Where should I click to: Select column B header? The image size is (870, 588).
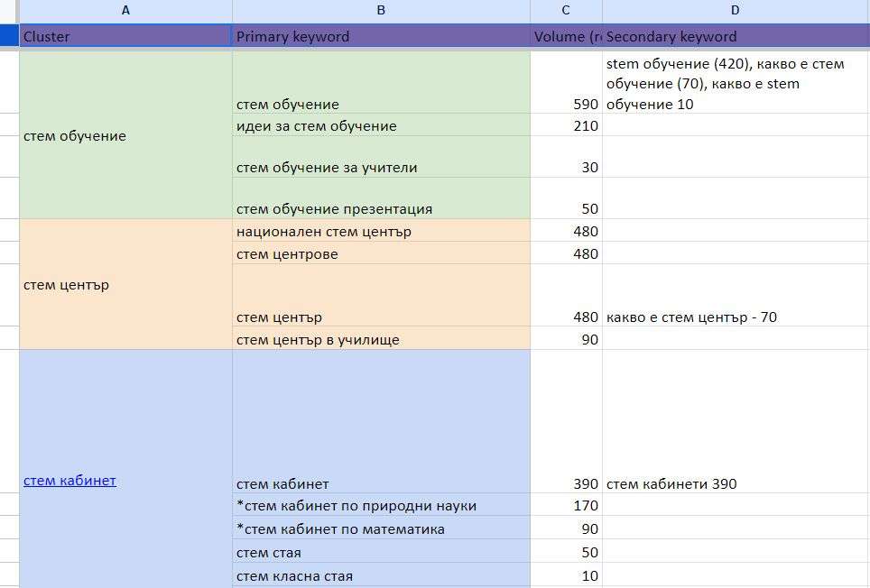pos(381,11)
